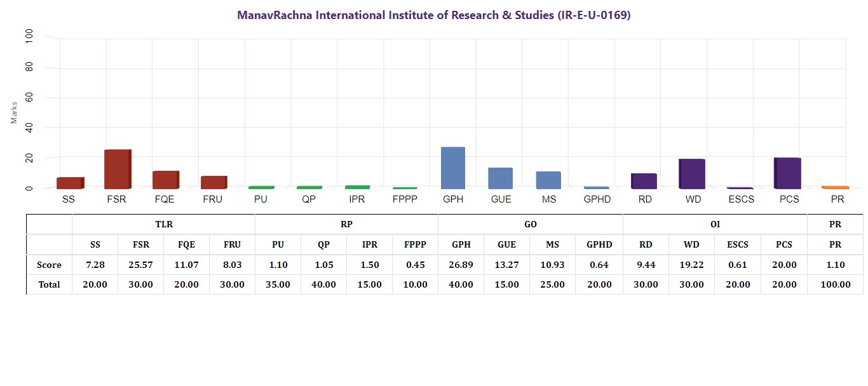The image size is (868, 386).
Task: Click the IPR total cell 15.00
Action: pos(370,284)
